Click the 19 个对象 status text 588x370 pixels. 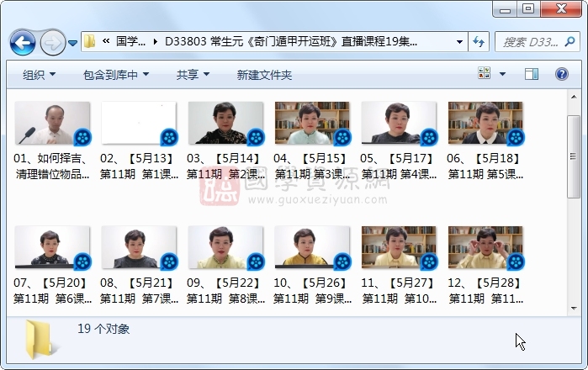tap(103, 329)
